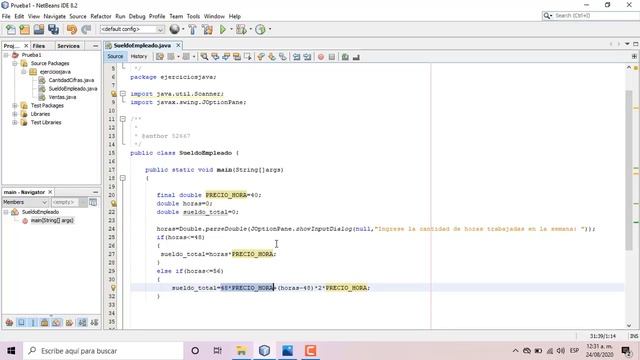The height and width of the screenshot is (360, 640).
Task: Run the project with the green play icon
Action: 223,29
